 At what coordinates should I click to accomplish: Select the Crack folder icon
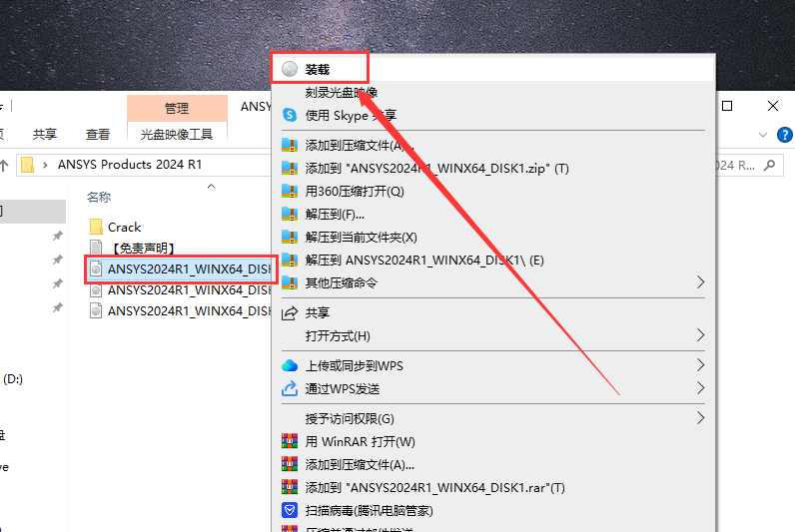click(96, 227)
